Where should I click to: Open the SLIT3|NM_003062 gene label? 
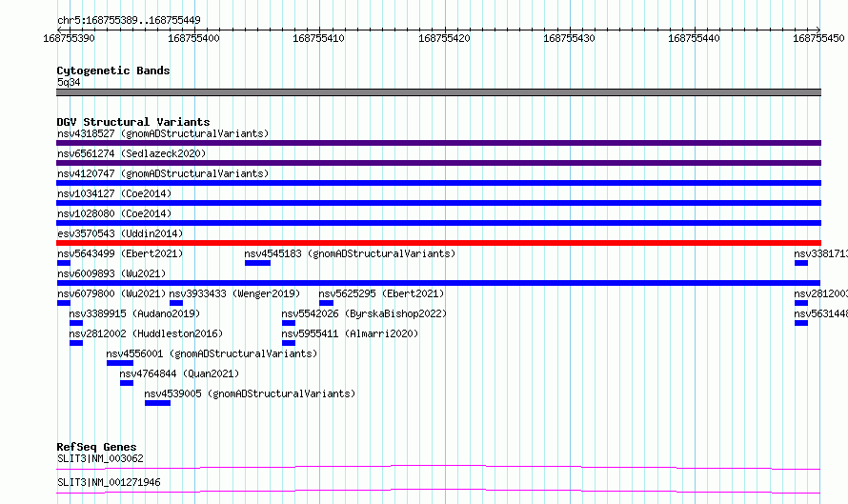(x=101, y=458)
